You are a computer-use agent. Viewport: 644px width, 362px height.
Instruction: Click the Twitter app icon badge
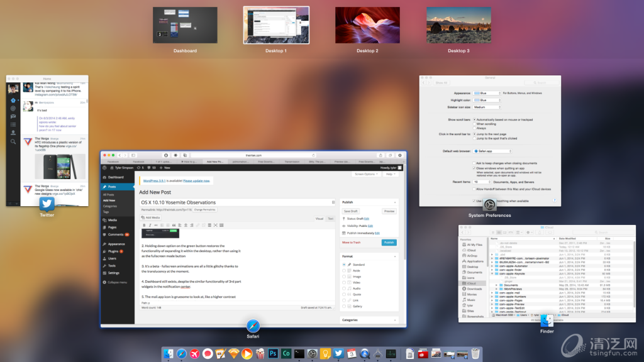coord(47,204)
